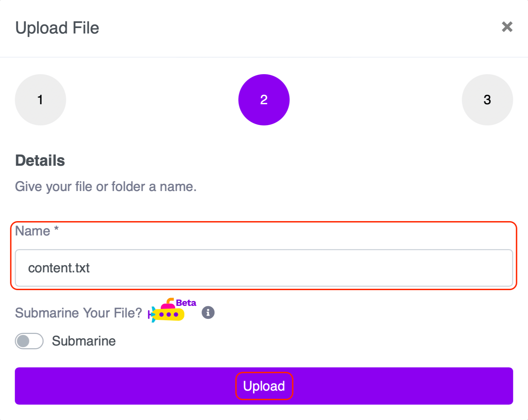
Task: Open the Submarine feature info tooltip icon
Action: 208,312
